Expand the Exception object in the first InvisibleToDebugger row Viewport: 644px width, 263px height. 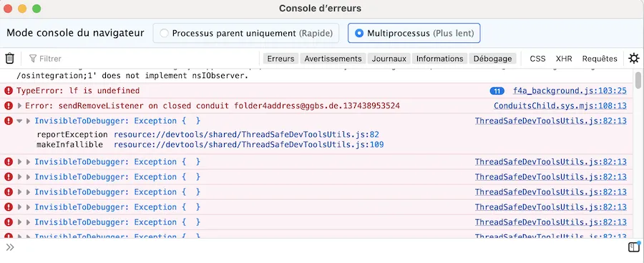click(29, 121)
